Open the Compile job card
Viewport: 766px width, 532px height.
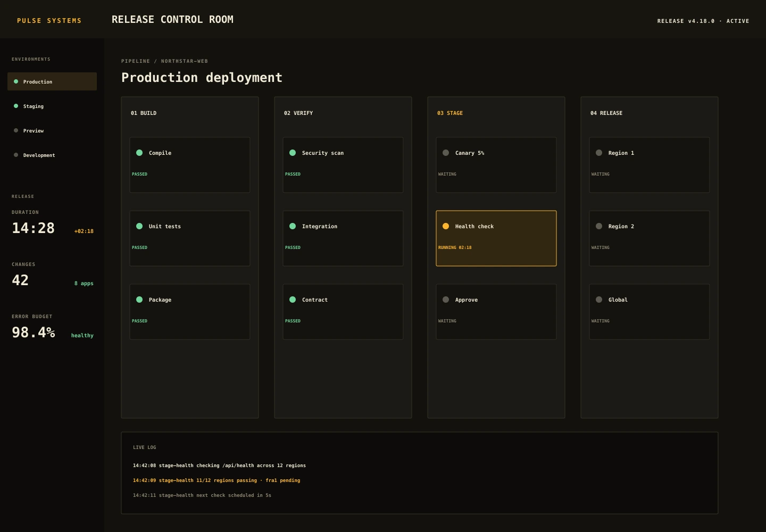190,165
